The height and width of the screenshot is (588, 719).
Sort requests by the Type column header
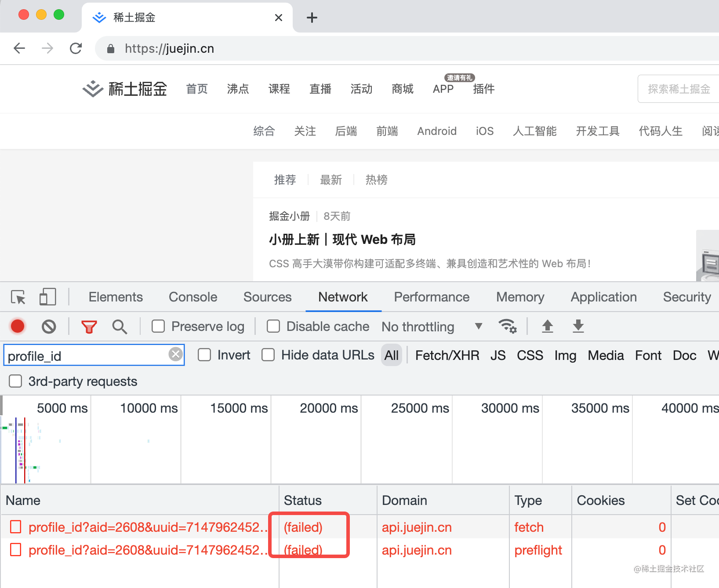point(541,500)
